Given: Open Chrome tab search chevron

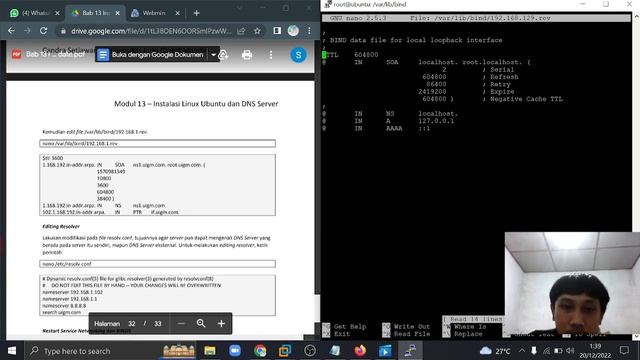Looking at the screenshot, I should pyautogui.click(x=240, y=7).
